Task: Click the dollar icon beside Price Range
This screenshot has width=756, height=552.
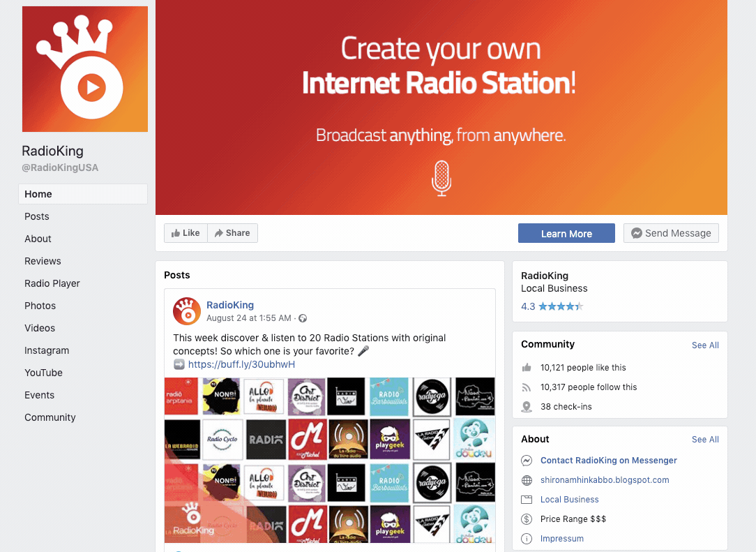Action: [526, 519]
